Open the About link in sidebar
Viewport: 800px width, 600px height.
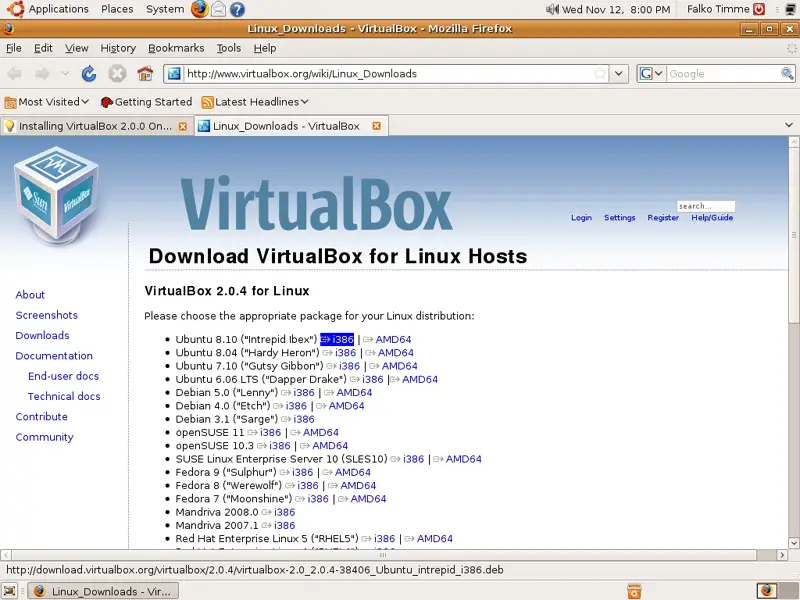click(30, 294)
